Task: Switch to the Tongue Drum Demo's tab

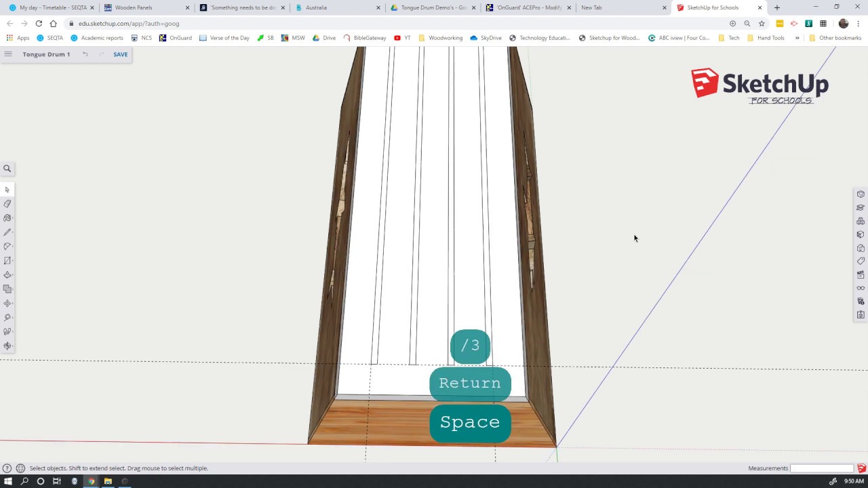Action: (x=433, y=7)
